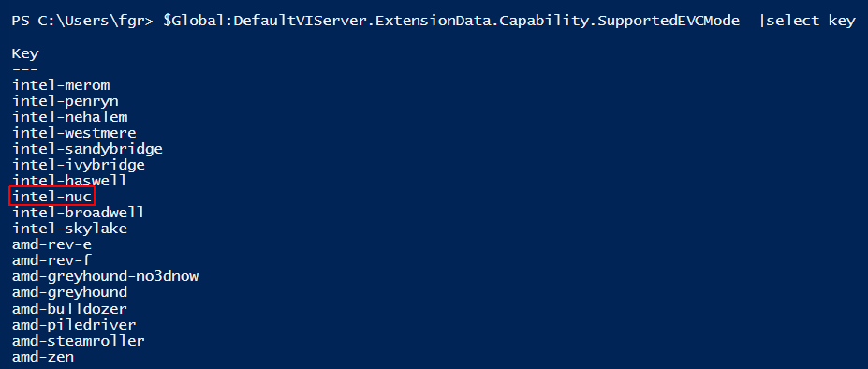Click the 'select key' command text

(x=811, y=21)
